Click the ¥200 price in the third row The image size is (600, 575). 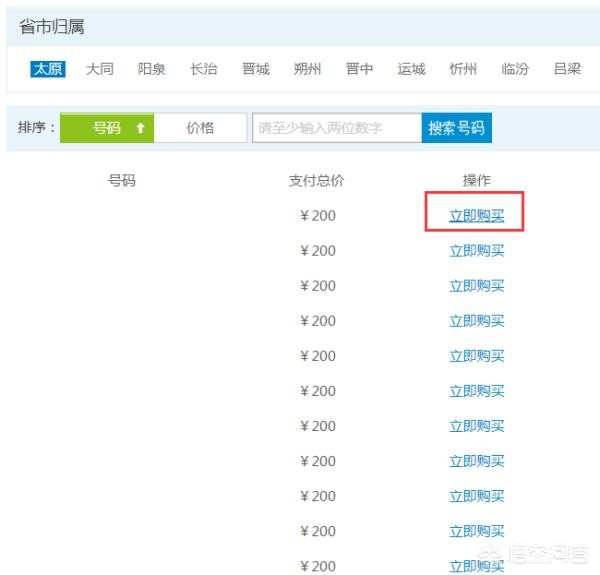click(318, 286)
